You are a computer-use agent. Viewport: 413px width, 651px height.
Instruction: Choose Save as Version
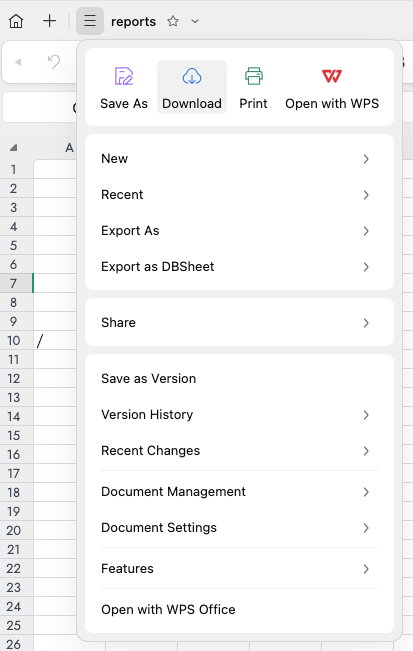239,379
